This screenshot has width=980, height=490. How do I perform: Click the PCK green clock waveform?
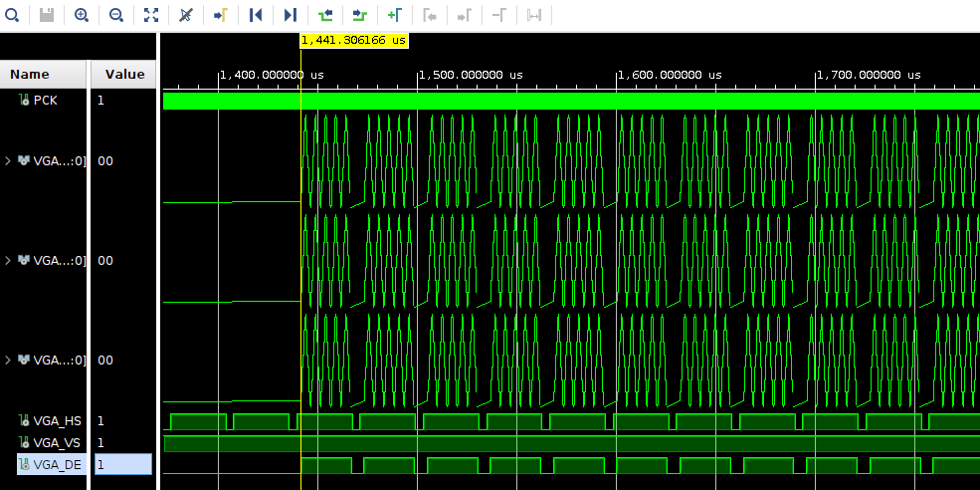571,101
